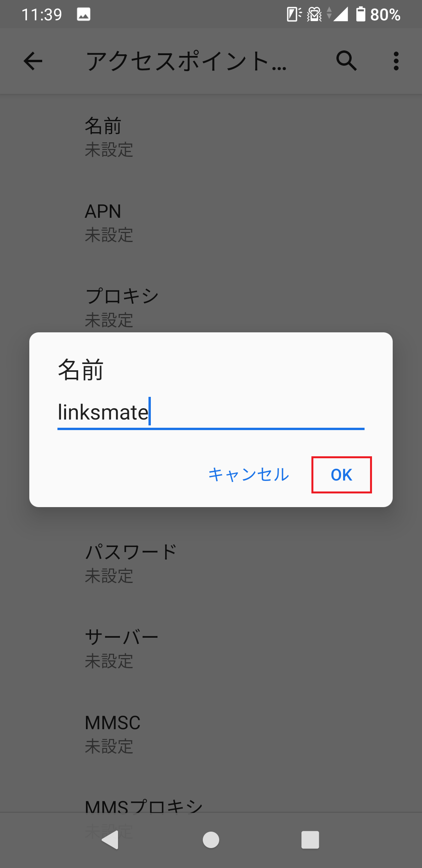The image size is (422, 868).
Task: Open the プロキシ setting entry
Action: click(211, 307)
